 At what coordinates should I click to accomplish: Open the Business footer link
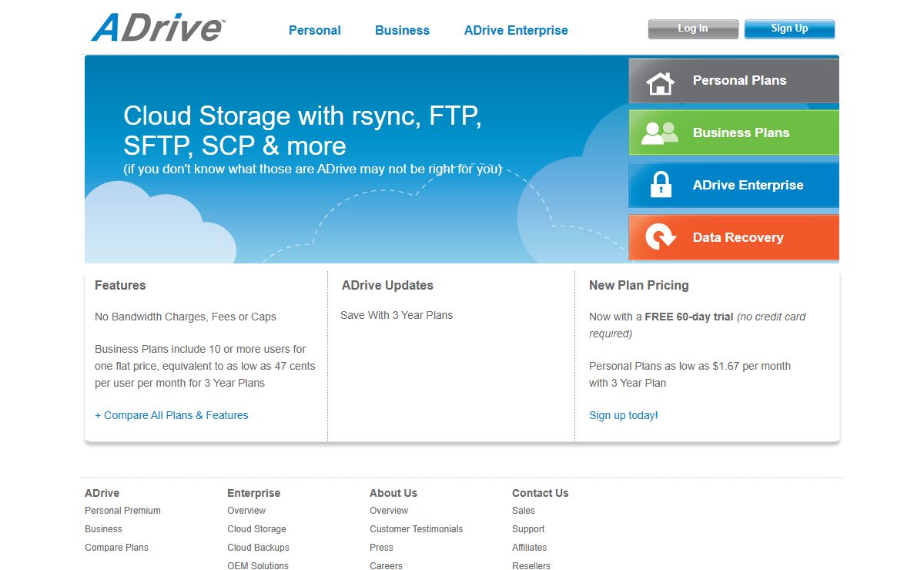(104, 529)
